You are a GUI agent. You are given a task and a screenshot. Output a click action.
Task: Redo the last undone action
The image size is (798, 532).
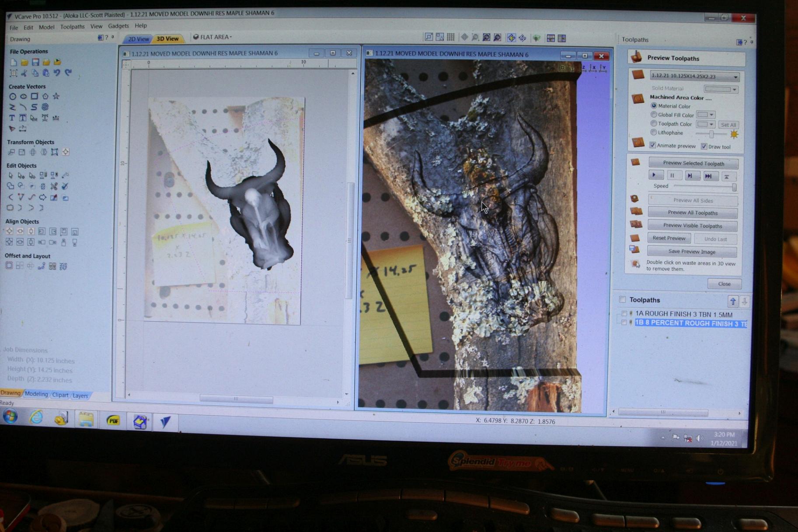point(68,73)
